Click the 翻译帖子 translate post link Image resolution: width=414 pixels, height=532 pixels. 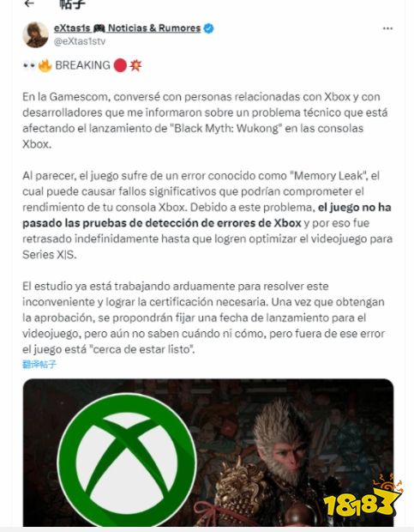[x=39, y=365]
